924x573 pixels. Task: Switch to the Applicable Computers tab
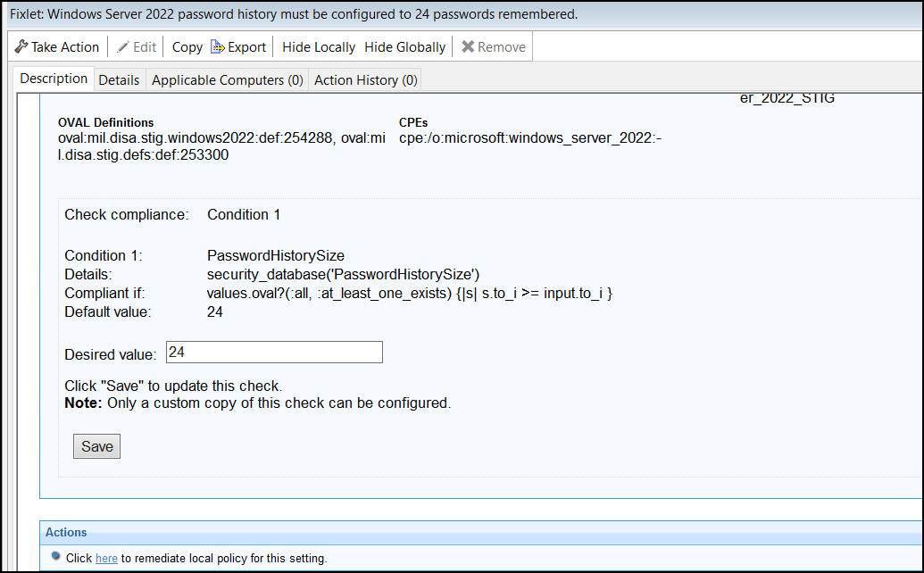(x=227, y=79)
